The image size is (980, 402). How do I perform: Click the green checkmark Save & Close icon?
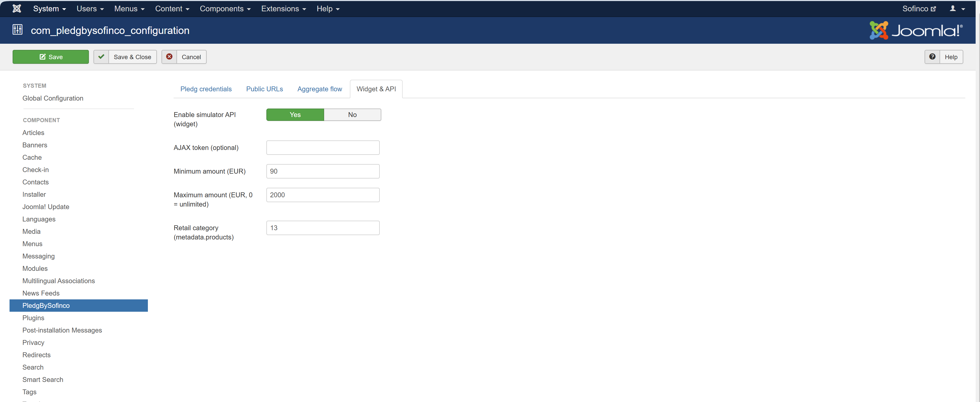click(x=101, y=57)
